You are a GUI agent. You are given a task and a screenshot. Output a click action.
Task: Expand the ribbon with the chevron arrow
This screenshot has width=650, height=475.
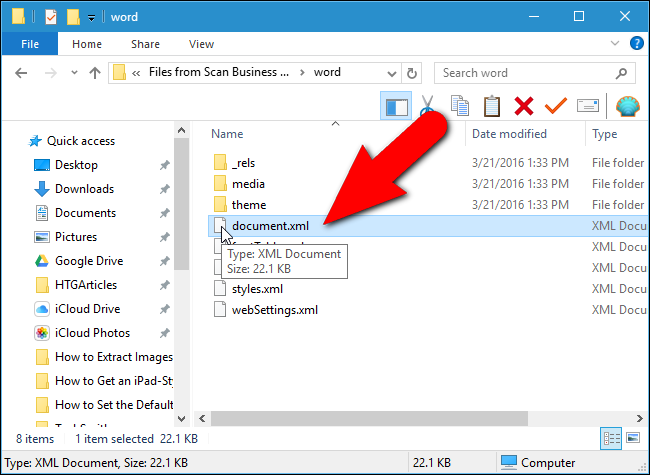coord(611,44)
